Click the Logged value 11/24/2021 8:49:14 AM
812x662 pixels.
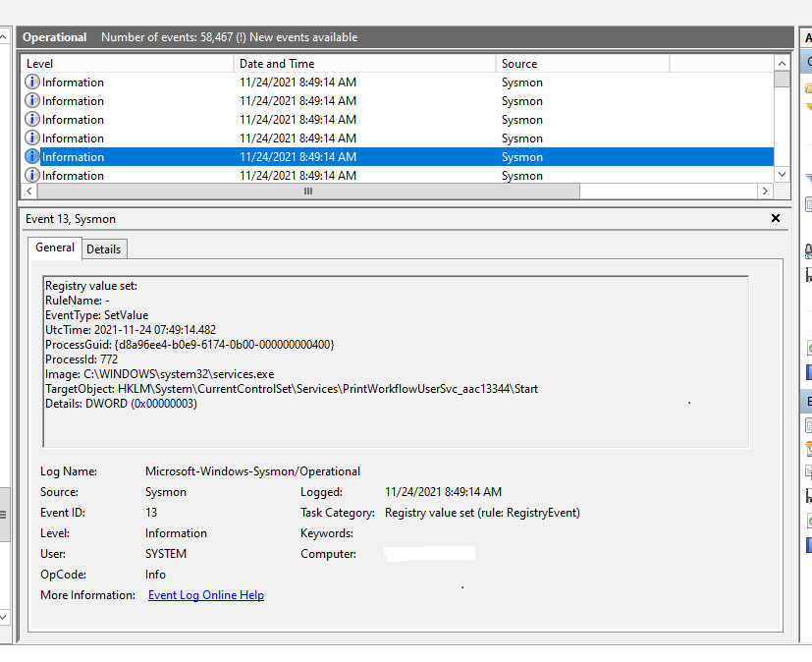click(x=443, y=492)
